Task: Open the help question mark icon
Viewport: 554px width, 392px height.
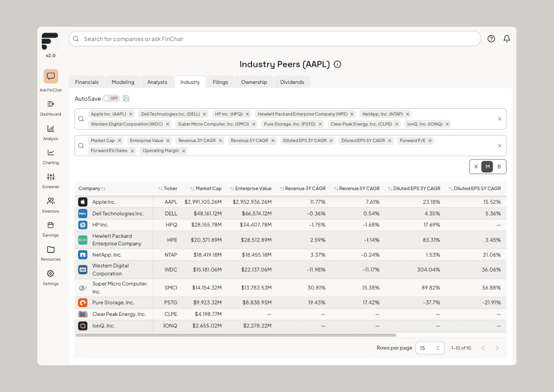Action: (491, 39)
